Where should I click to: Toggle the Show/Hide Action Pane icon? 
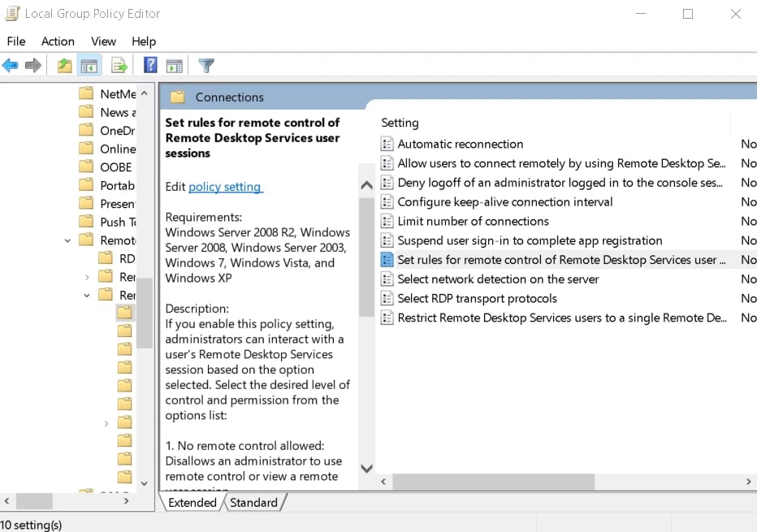point(174,66)
